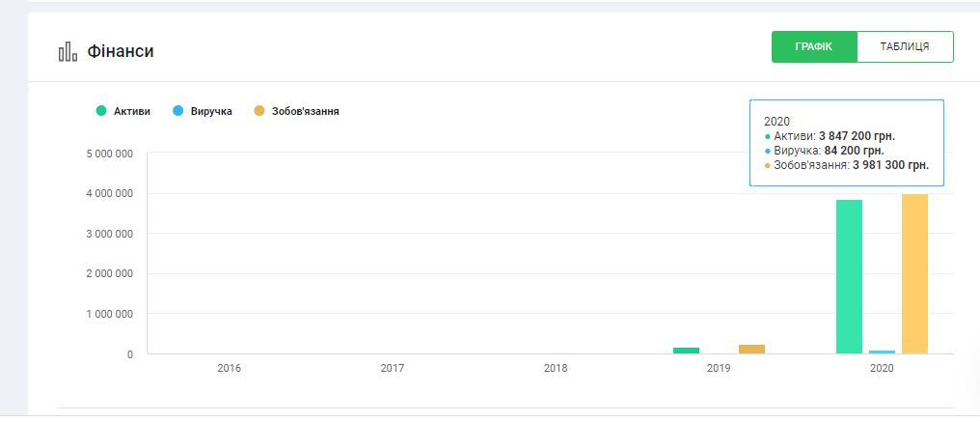Click the bar chart icon beside Фінанси
The width and height of the screenshot is (980, 422).
point(67,52)
